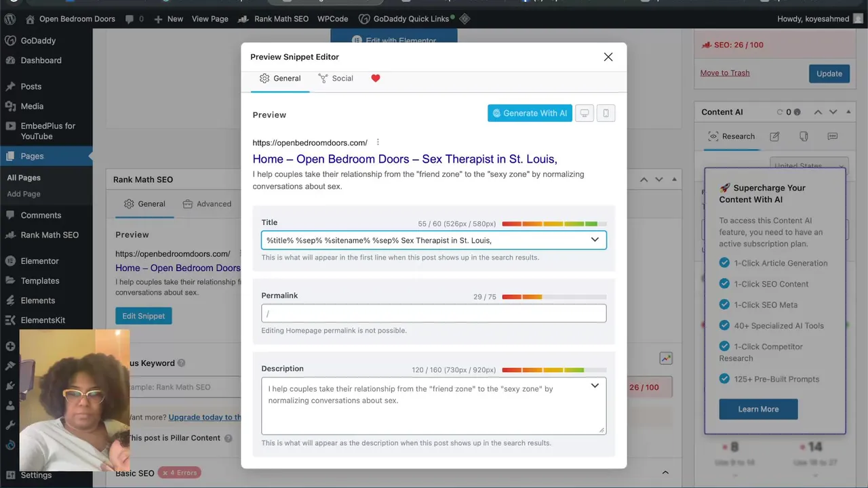Open WPCode in admin bar
Image resolution: width=868 pixels, height=488 pixels.
[x=332, y=19]
